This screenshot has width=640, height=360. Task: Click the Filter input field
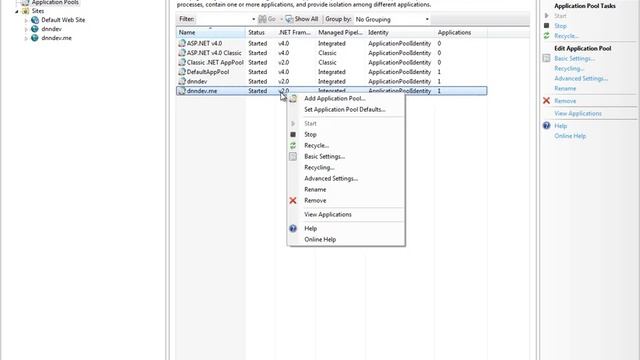coord(224,19)
